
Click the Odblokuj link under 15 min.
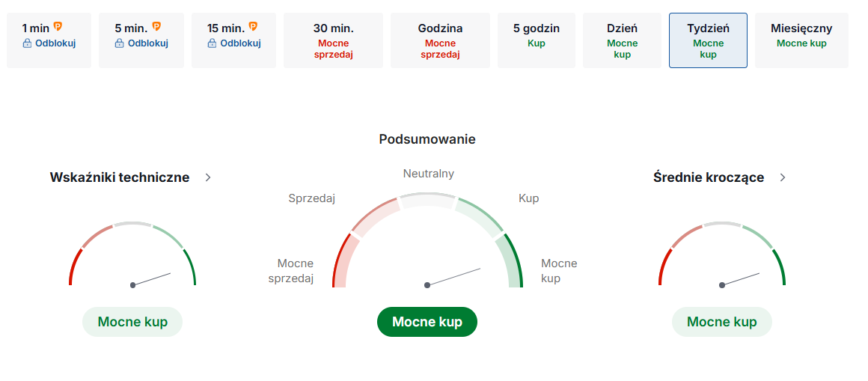(240, 43)
